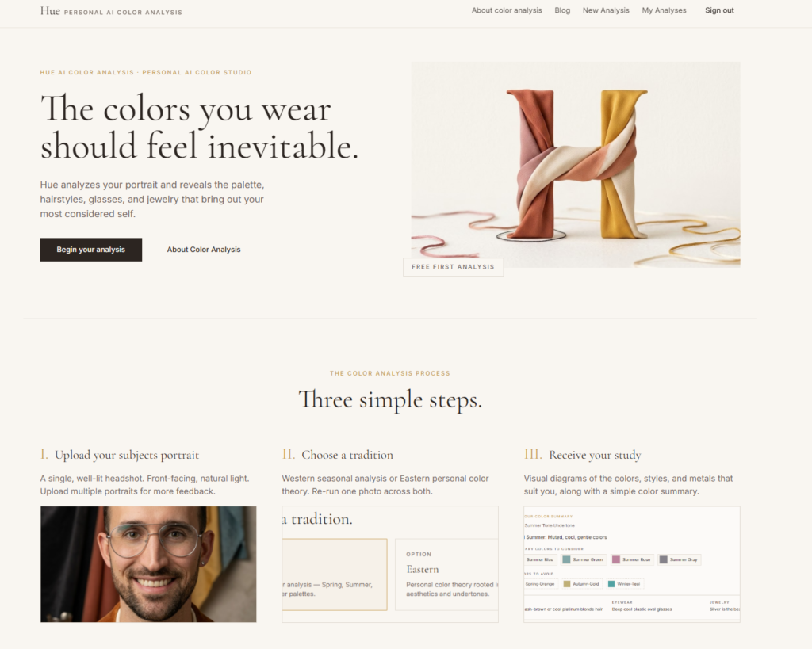Click the Three simple steps heading
This screenshot has height=649, width=812.
(390, 400)
